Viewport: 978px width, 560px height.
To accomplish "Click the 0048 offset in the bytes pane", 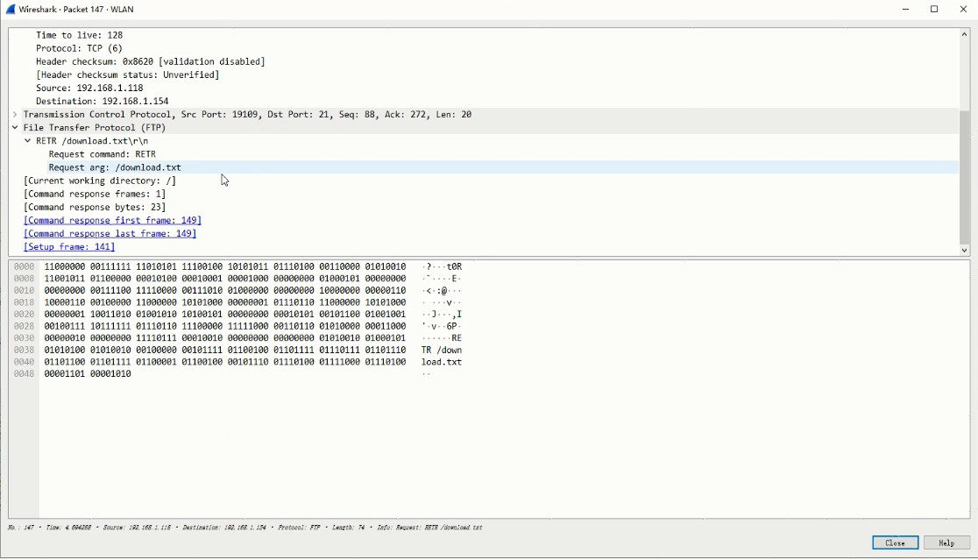I will pos(25,373).
